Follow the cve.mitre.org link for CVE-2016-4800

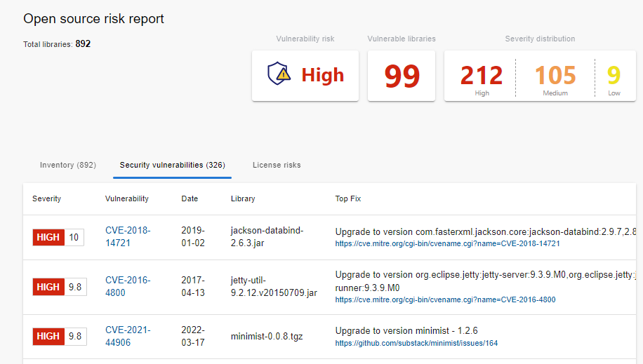click(445, 299)
